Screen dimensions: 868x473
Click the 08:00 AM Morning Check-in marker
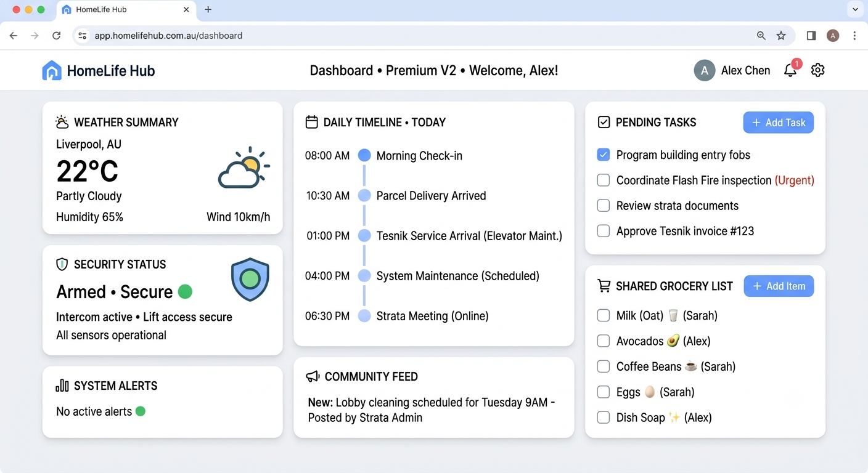(364, 155)
